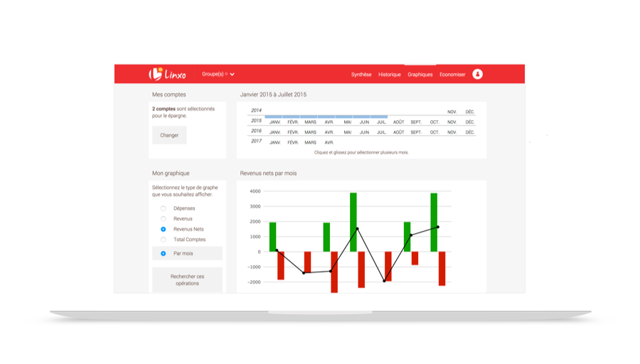This screenshot has height=364, width=640.
Task: Select NOV. in the 2016 row
Action: 452,132
